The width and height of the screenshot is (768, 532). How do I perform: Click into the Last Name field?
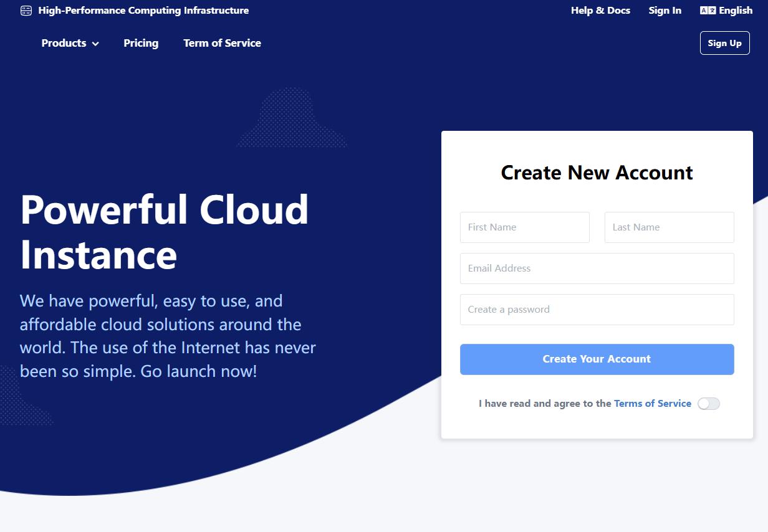click(x=669, y=227)
